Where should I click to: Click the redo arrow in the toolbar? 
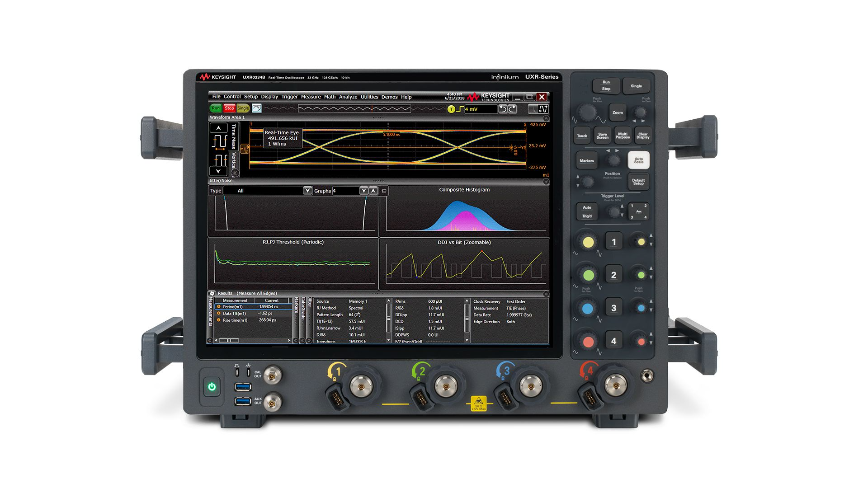512,108
